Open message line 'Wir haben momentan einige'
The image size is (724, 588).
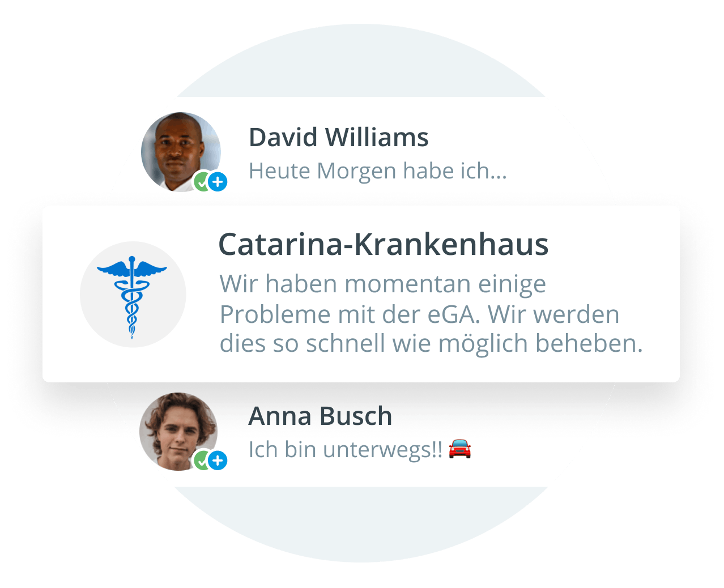tap(383, 284)
